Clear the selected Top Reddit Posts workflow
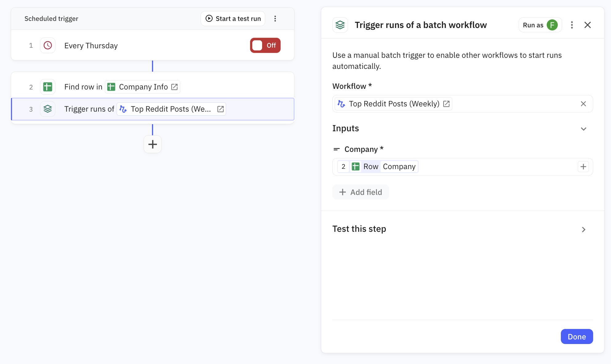The width and height of the screenshot is (611, 364). [583, 104]
